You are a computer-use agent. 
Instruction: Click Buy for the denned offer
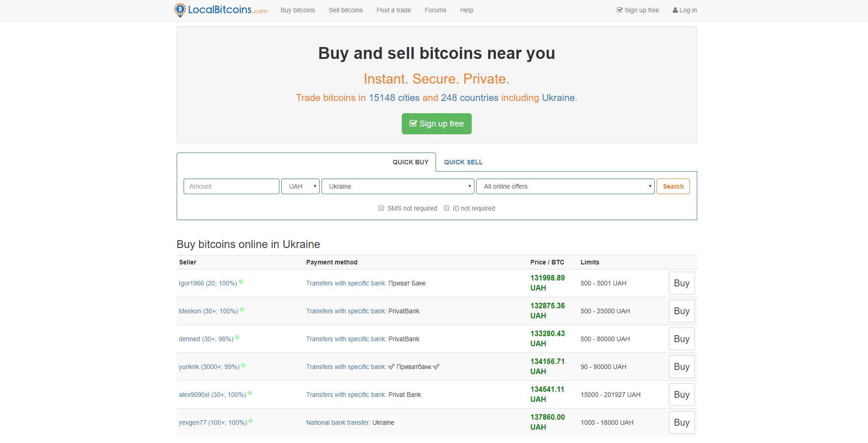pos(682,339)
